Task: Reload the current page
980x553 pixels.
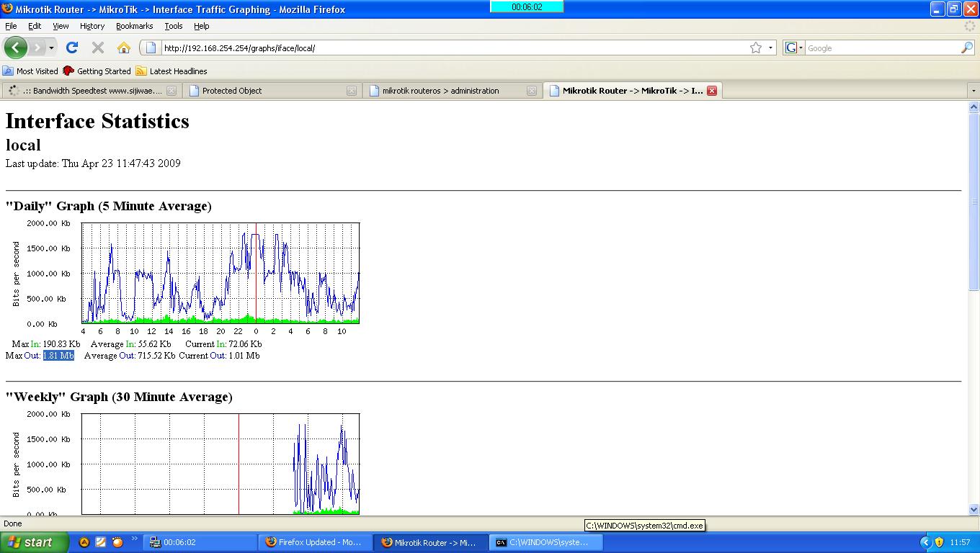Action: [71, 48]
